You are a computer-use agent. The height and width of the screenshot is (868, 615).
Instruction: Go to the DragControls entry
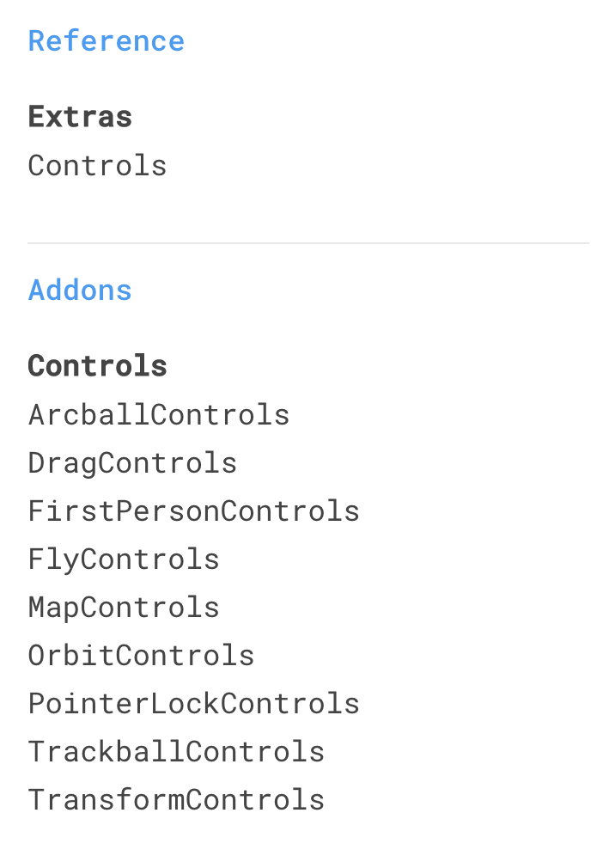133,462
